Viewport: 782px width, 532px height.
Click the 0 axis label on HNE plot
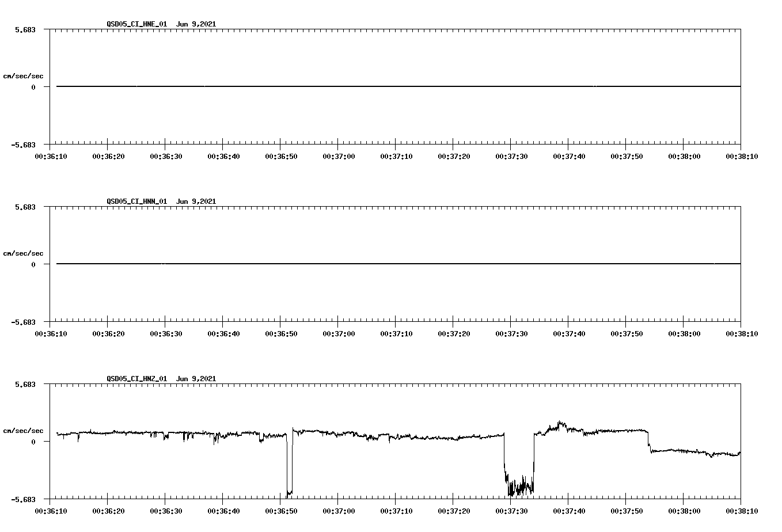tap(33, 87)
